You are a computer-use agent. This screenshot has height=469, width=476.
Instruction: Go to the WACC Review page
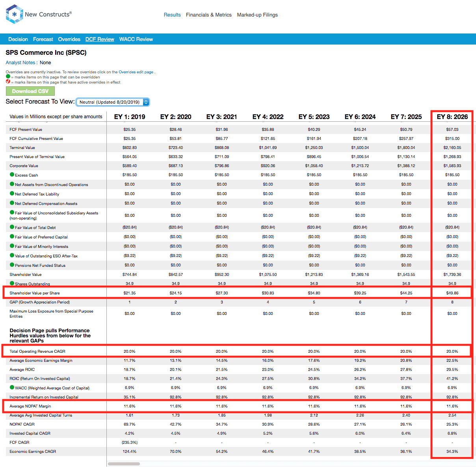(x=136, y=39)
